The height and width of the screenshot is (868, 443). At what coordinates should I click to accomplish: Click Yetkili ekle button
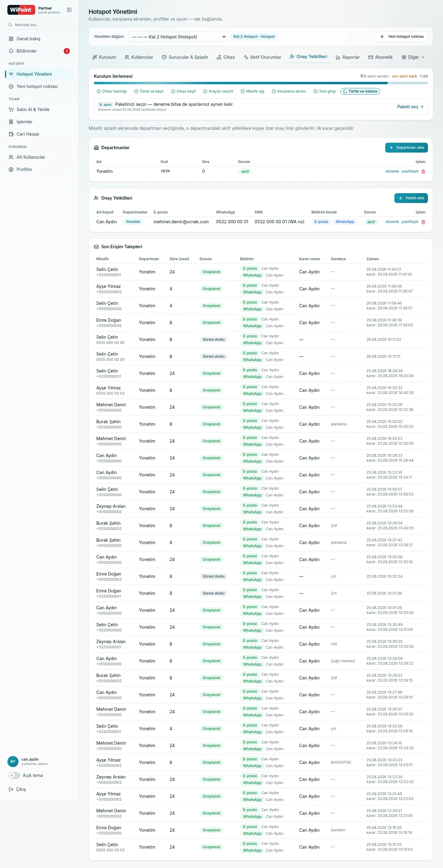coord(411,198)
